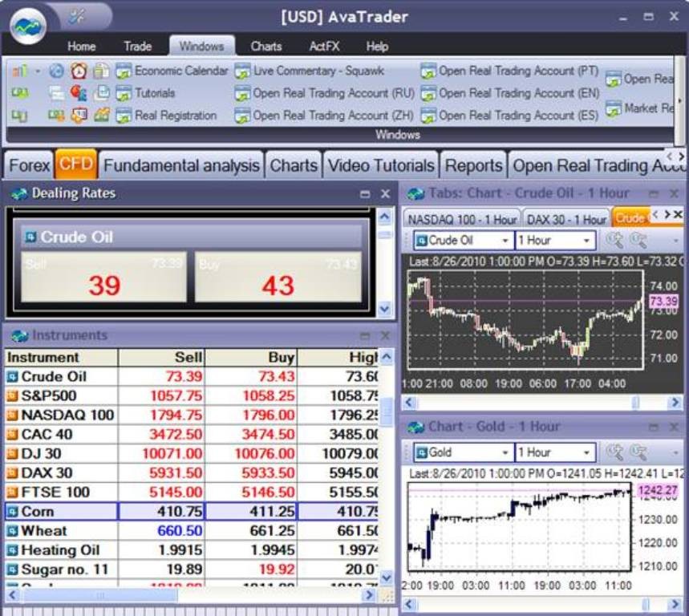Open Live Commentary - Squawk window
The image size is (689, 616).
coord(310,71)
